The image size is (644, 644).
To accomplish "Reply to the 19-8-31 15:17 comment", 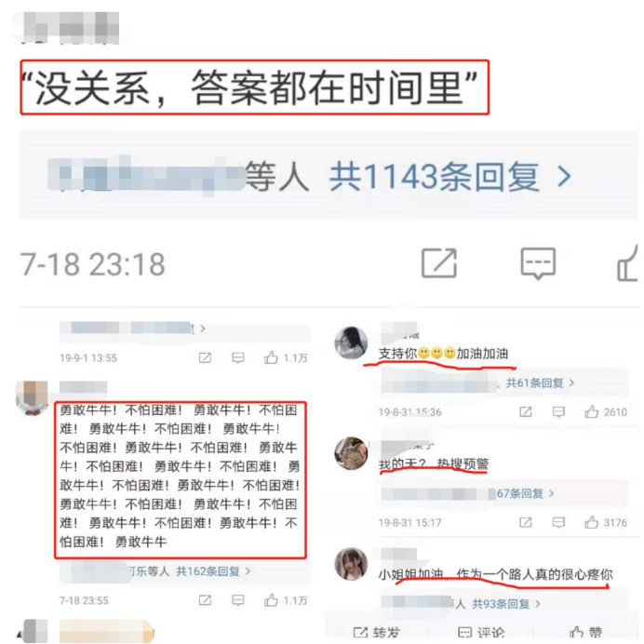I will click(x=558, y=522).
